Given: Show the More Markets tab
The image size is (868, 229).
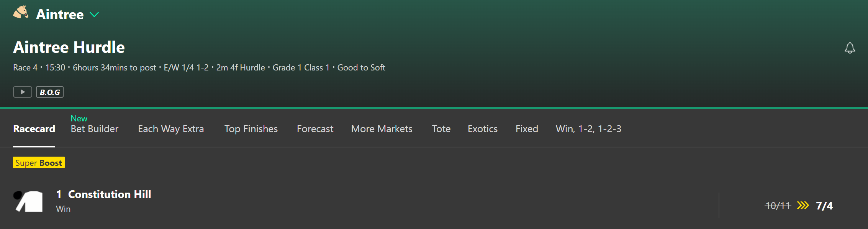Looking at the screenshot, I should coord(382,129).
